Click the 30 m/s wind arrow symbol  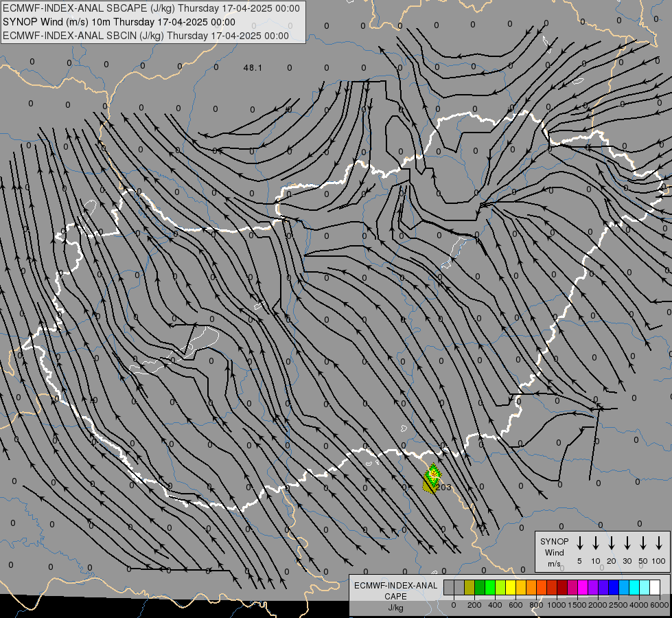[x=627, y=543]
